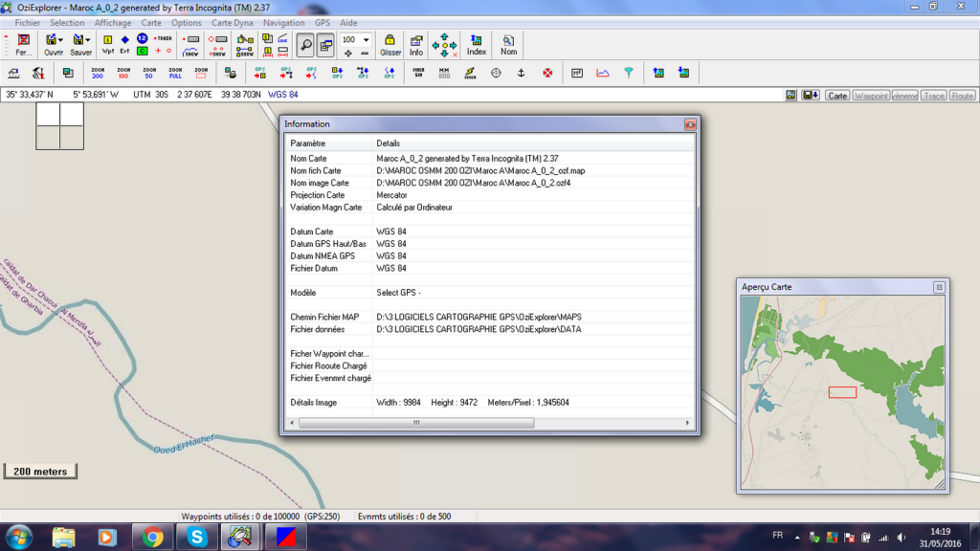This screenshot has height=551, width=980.
Task: Zoom out using the minus button
Action: click(x=365, y=54)
